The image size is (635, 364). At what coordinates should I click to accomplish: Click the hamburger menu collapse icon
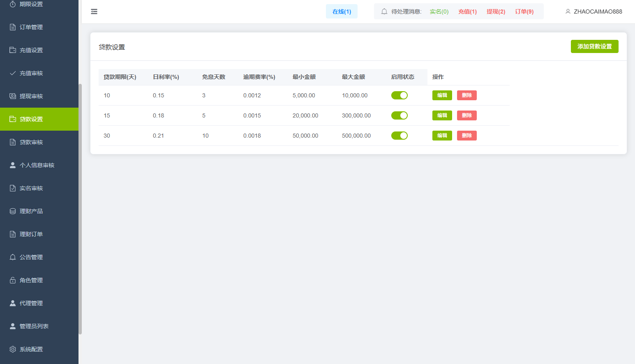(x=94, y=12)
